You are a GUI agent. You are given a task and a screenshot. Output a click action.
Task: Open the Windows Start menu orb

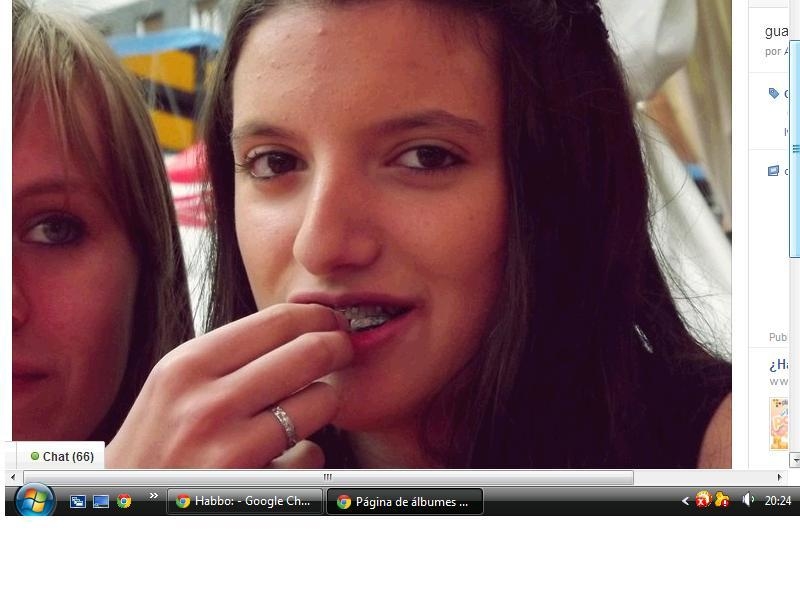point(35,500)
